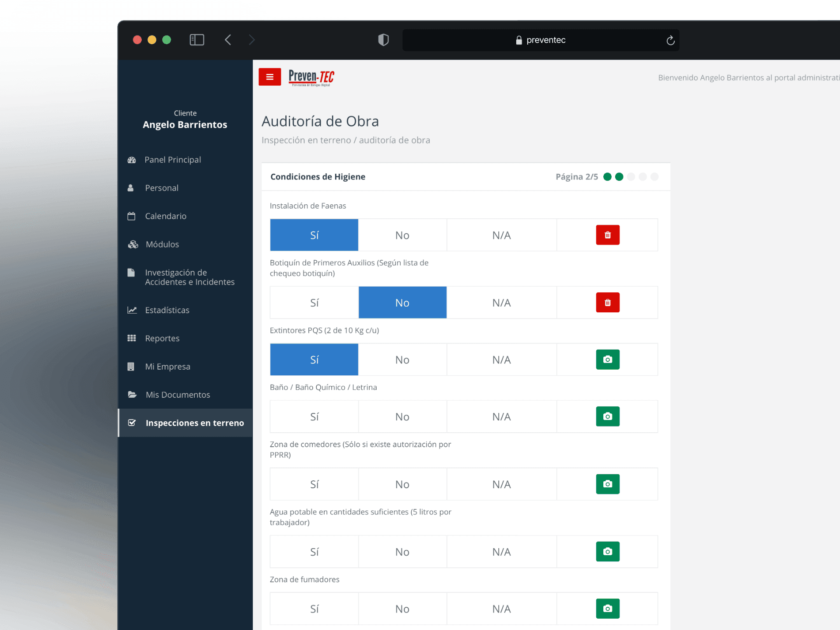Click the Inspección en terreno breadcrumb text
Screen dimensions: 840x630
[x=306, y=140]
